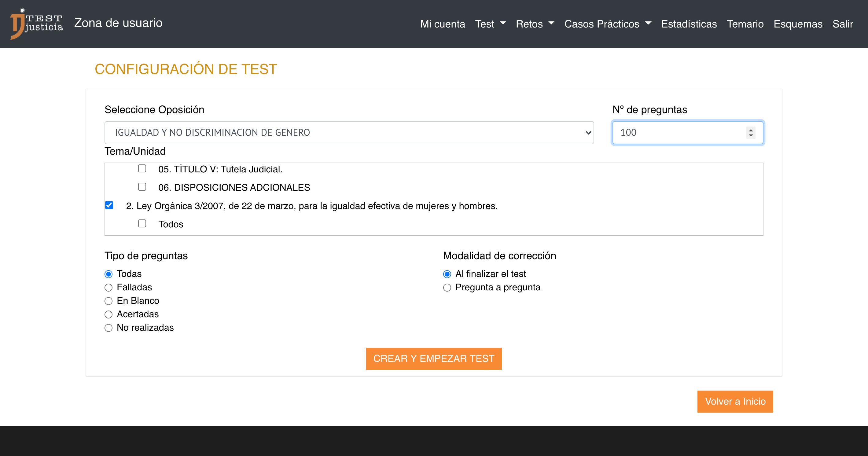Go to Mi cuenta
The image size is (868, 456).
[443, 24]
